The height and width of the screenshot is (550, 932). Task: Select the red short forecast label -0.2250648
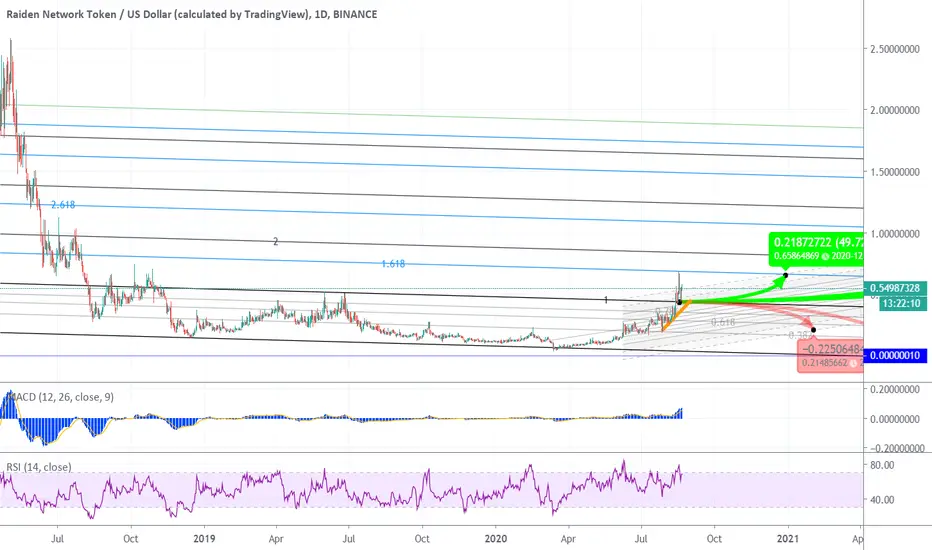click(x=831, y=356)
